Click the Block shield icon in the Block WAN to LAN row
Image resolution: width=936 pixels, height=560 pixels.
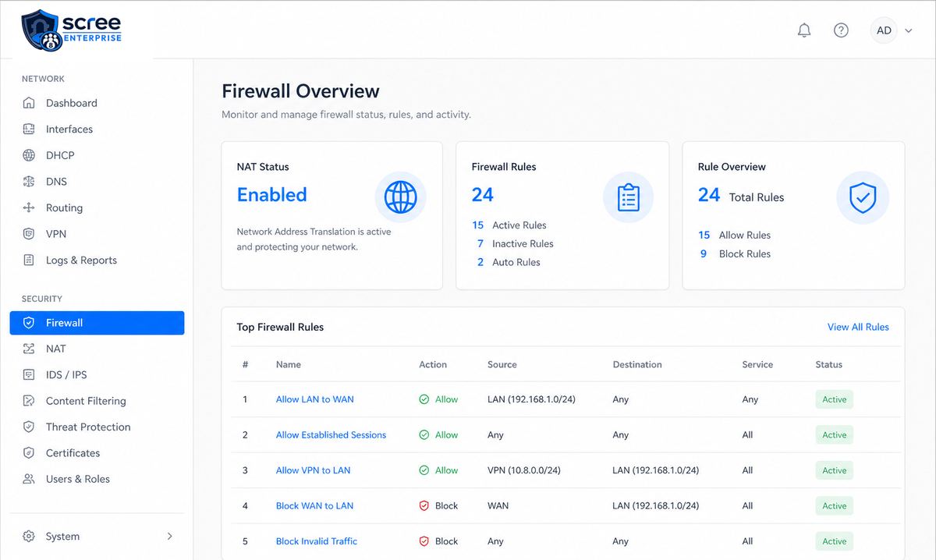click(x=424, y=506)
